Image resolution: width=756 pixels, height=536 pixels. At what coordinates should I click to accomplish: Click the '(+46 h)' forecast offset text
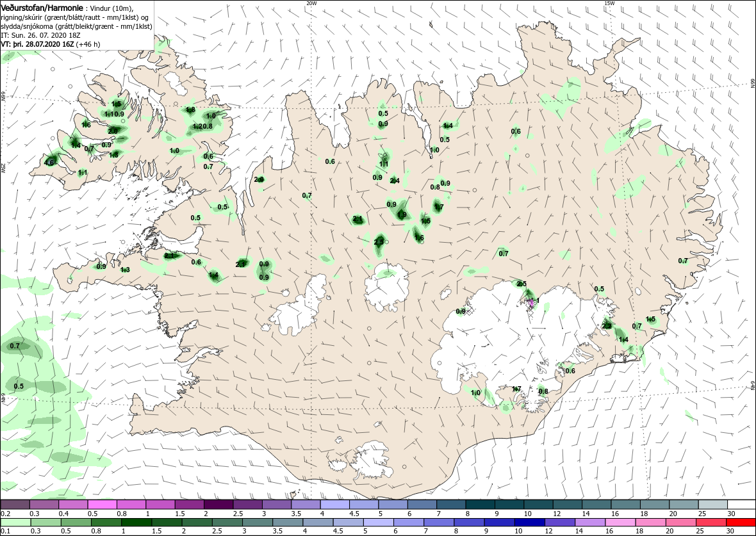point(88,44)
